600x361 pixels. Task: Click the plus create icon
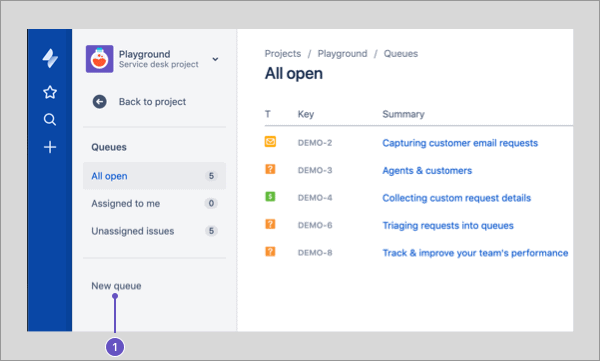click(x=50, y=147)
